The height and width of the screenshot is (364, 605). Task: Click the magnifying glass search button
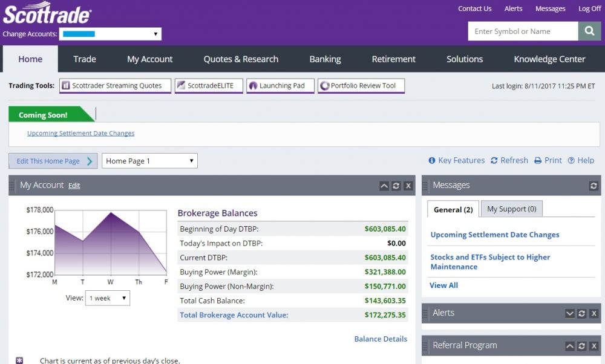(589, 31)
